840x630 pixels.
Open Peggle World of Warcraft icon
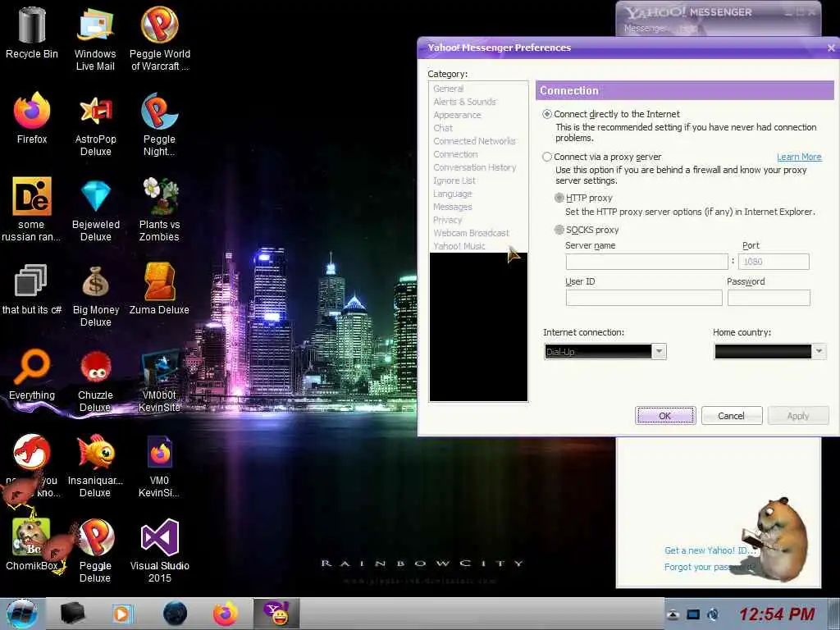click(160, 39)
